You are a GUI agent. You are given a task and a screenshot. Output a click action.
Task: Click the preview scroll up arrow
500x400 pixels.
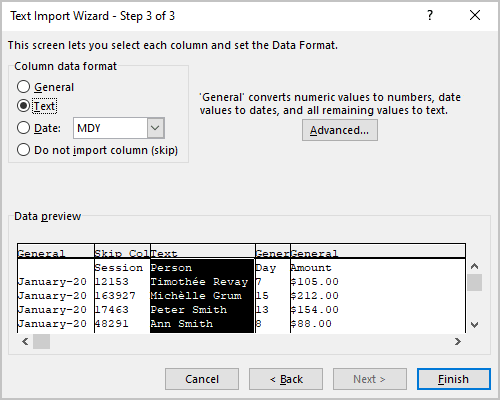pyautogui.click(x=475, y=266)
